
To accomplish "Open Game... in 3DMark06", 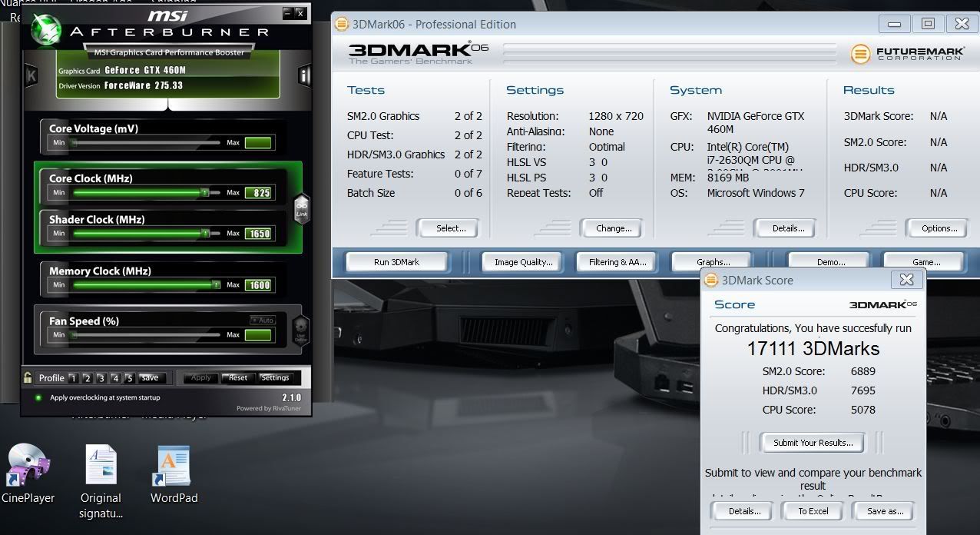I will coord(925,262).
